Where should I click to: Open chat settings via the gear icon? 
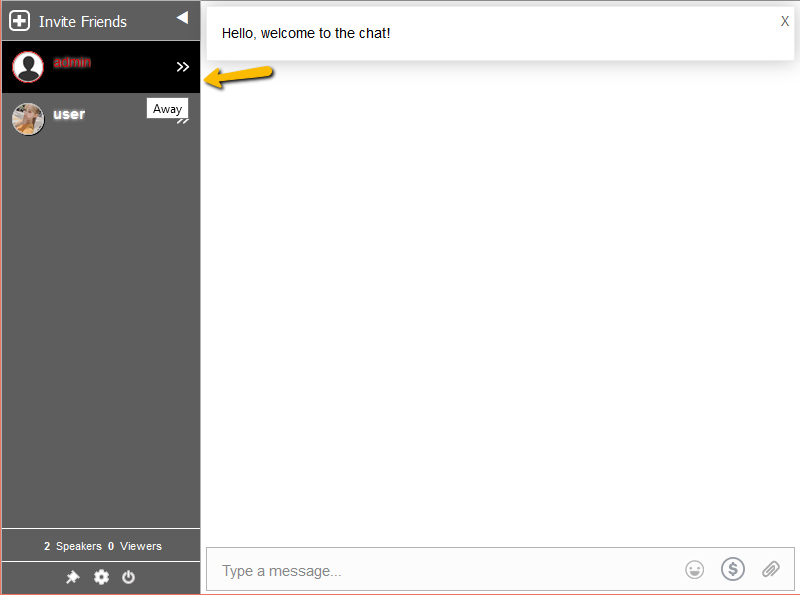click(x=101, y=577)
